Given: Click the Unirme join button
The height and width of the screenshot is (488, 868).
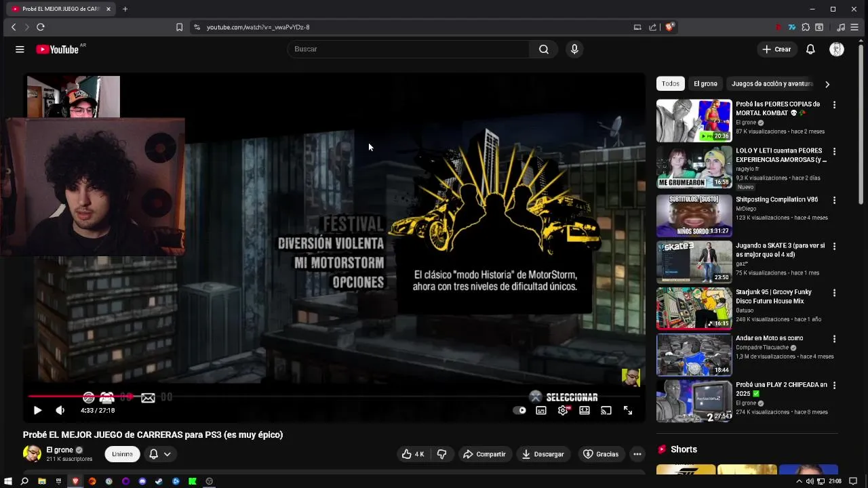Looking at the screenshot, I should click(123, 454).
